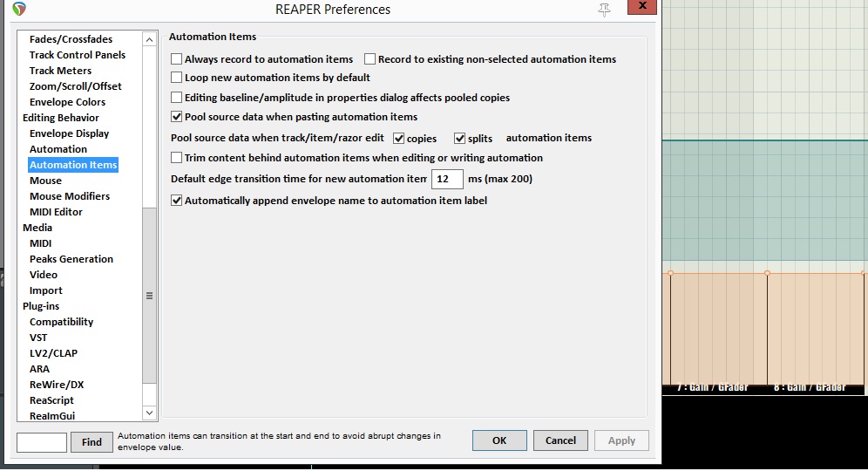Click the category list scrollbar thumb
This screenshot has height=471, width=868.
(150, 296)
